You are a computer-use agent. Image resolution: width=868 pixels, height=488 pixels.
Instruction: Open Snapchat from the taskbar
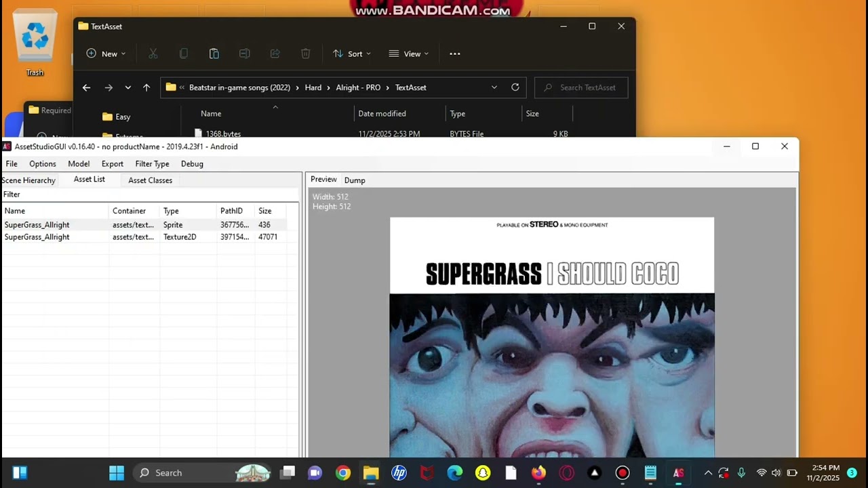pyautogui.click(x=483, y=472)
